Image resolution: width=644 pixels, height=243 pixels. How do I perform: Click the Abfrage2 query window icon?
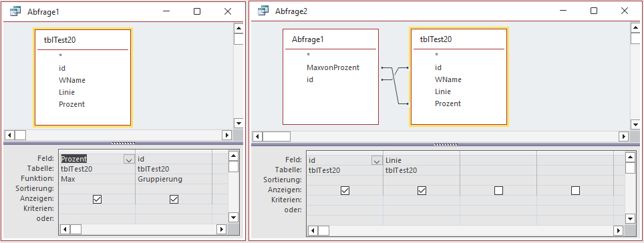263,11
